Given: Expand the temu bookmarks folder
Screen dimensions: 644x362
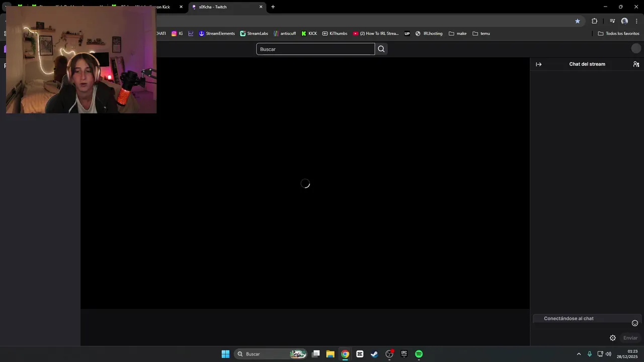Looking at the screenshot, I should 481,34.
